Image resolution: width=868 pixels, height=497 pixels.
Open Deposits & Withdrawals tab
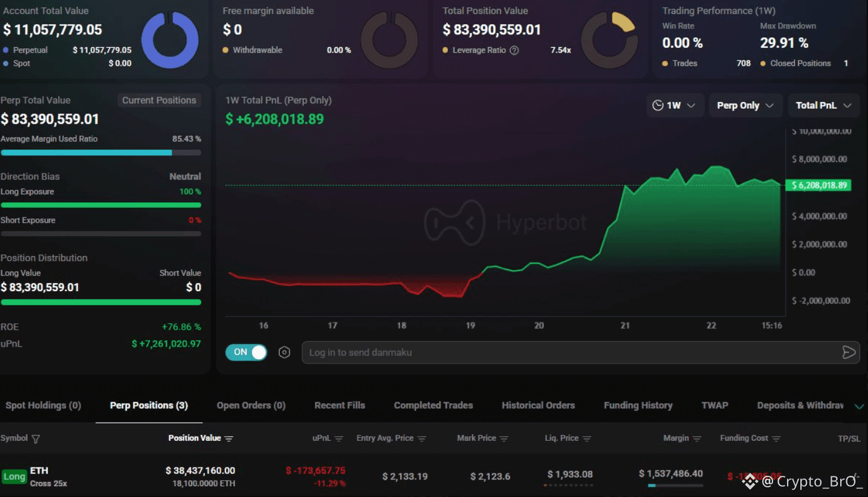click(800, 405)
